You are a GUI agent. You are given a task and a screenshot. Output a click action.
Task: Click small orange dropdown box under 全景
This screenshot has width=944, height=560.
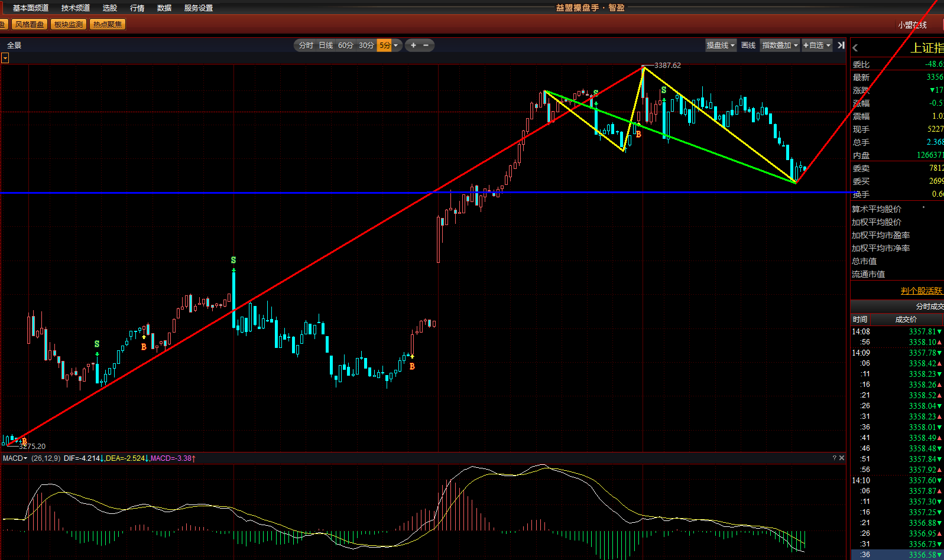(x=5, y=58)
